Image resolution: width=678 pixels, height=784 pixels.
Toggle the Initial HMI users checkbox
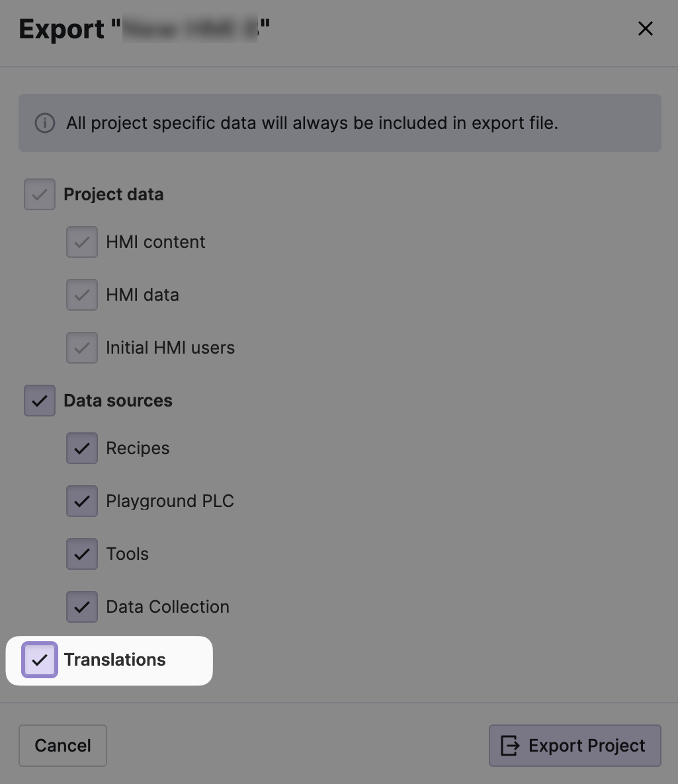pos(82,348)
